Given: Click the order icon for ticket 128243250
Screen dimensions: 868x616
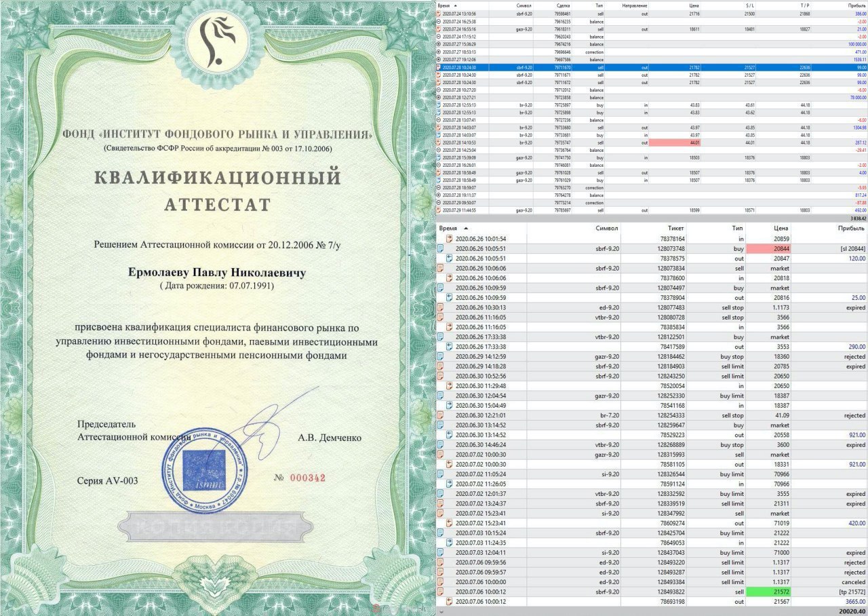Looking at the screenshot, I should tap(441, 376).
